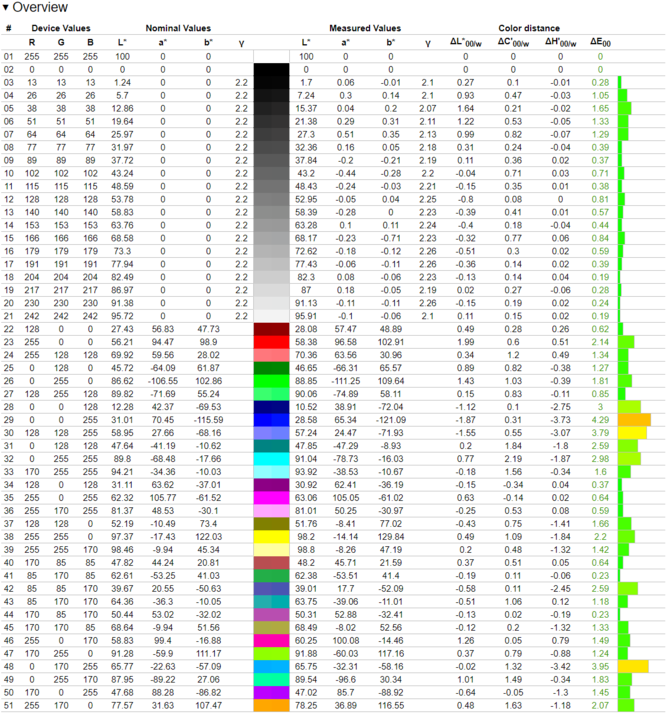
Task: Select the orange swatch in row 51
Action: click(272, 706)
